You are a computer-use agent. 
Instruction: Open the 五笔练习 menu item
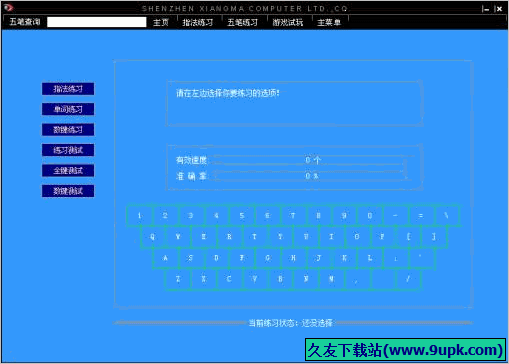[242, 23]
